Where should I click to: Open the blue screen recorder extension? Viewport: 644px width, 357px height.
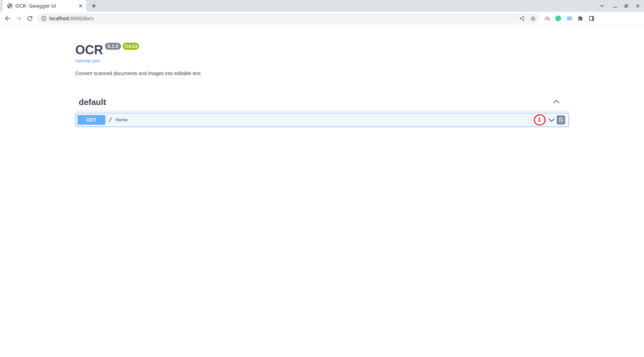pos(569,18)
